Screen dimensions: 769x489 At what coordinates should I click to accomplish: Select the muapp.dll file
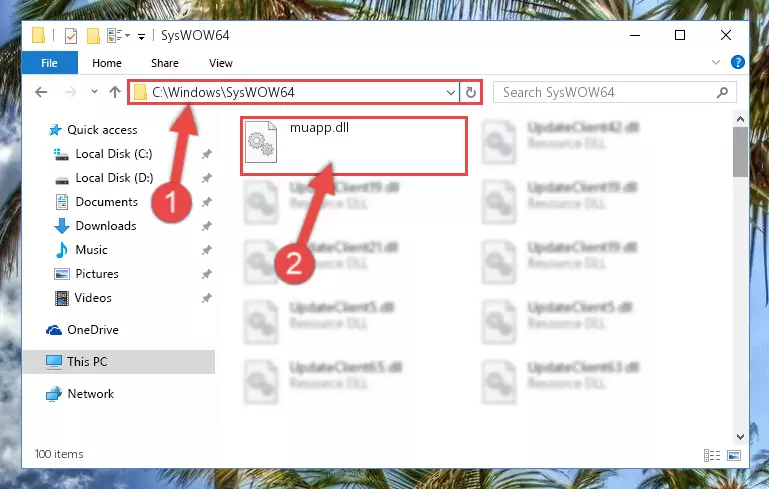click(354, 146)
